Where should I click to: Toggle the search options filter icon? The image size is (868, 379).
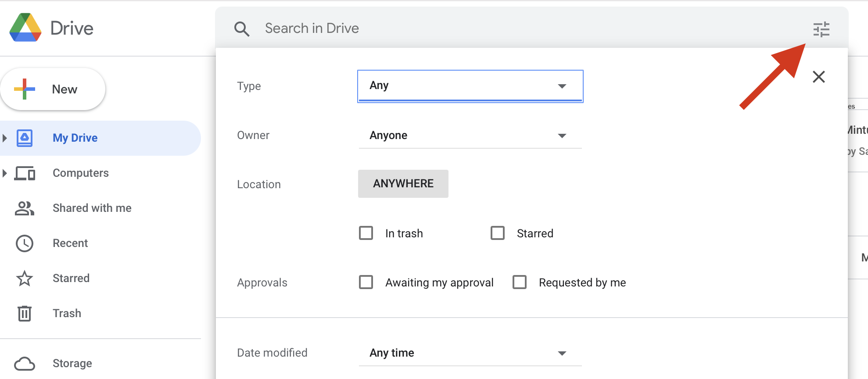pos(821,29)
